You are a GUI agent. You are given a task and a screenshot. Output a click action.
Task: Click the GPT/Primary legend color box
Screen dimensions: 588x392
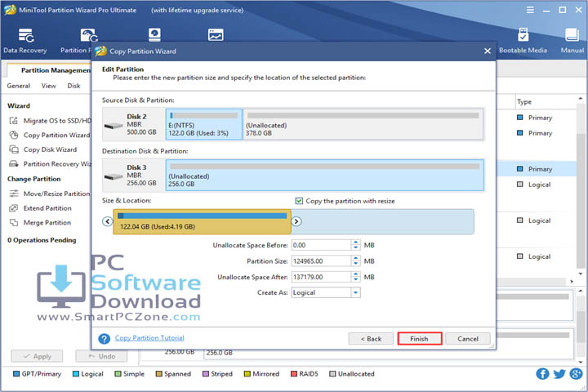click(x=16, y=373)
